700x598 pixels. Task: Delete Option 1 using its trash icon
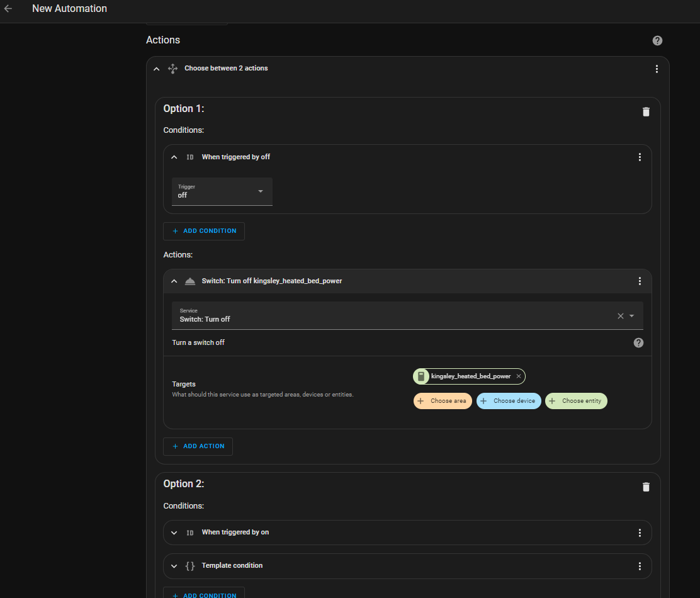pyautogui.click(x=646, y=111)
